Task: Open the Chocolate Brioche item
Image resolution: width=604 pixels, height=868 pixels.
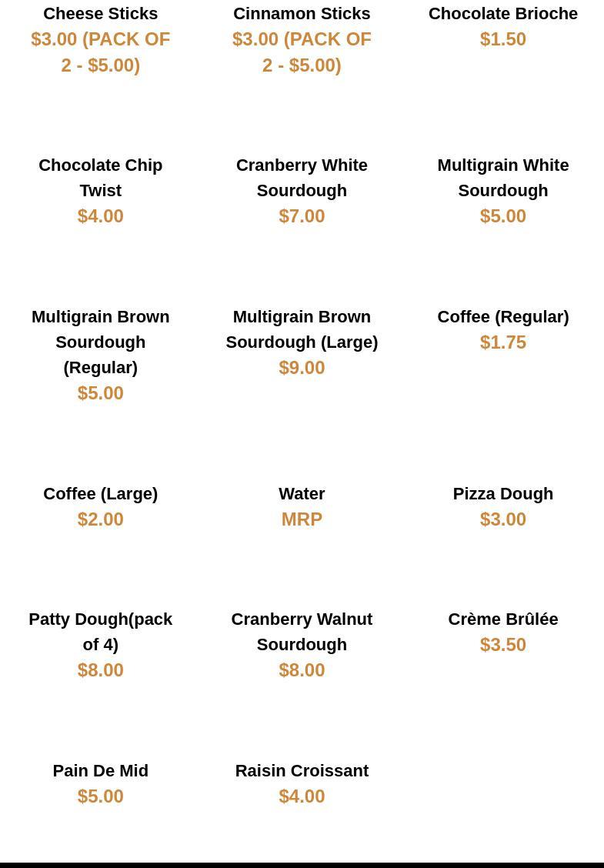Action: pos(502,14)
